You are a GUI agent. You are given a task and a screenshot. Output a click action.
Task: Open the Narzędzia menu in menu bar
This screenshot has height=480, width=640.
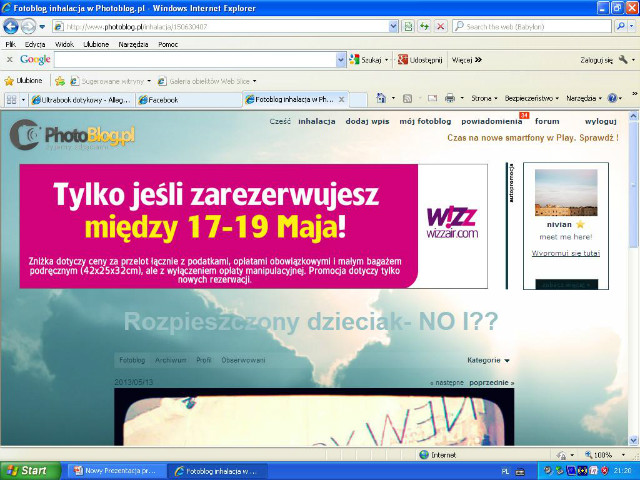[x=133, y=44]
